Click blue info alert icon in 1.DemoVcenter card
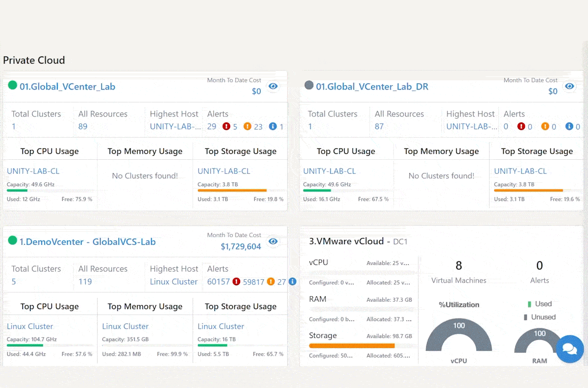588x388 pixels. tap(293, 281)
